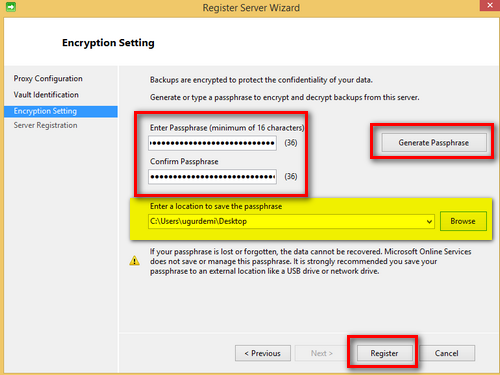500x375 pixels.
Task: Select Server Registration step in sidebar
Action: (45, 125)
